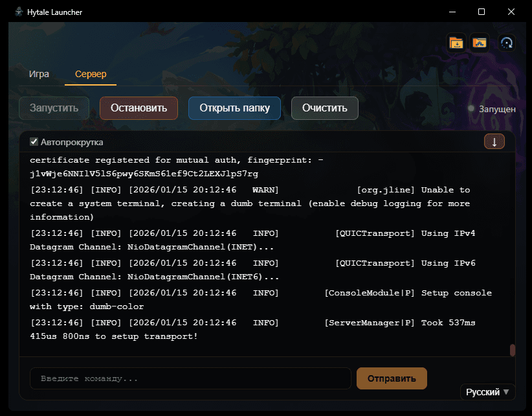This screenshot has height=416, width=532.
Task: Click the console log scrollbar thumb
Action: point(513,350)
